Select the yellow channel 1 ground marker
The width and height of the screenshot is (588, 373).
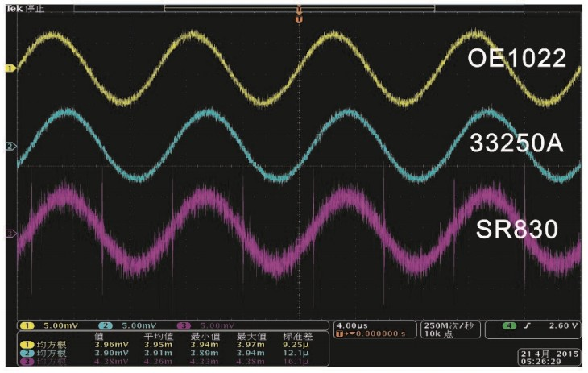click(10, 69)
